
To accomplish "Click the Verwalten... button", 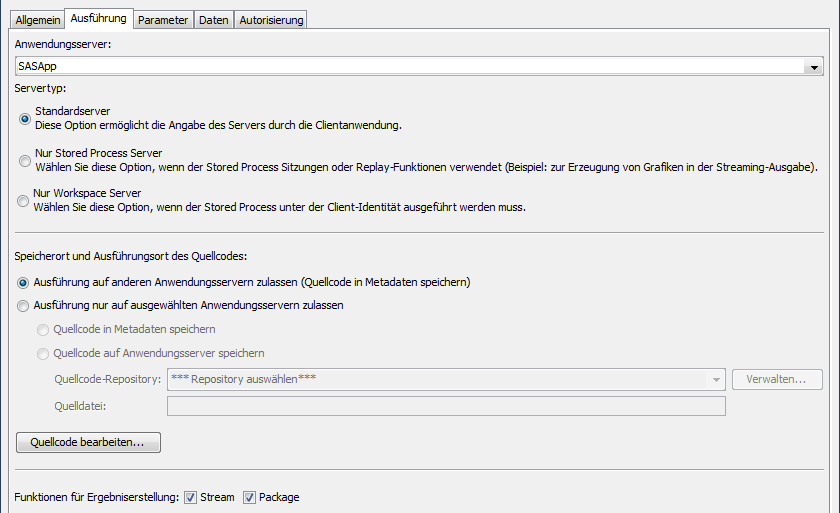I will (x=777, y=380).
